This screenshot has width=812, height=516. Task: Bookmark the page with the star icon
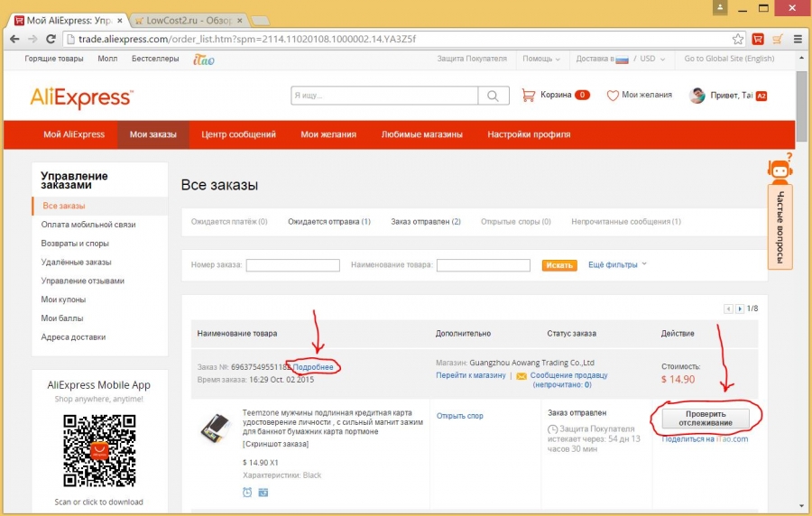(x=738, y=39)
